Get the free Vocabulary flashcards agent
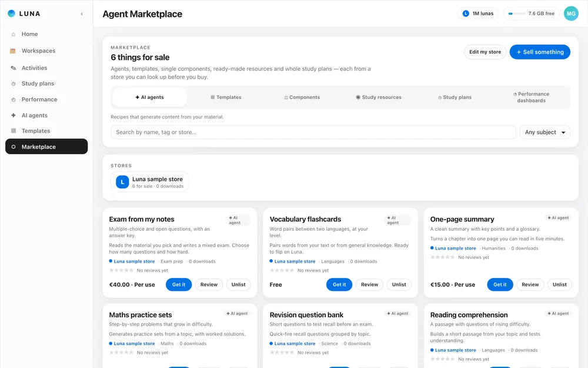This screenshot has width=588, height=368. [339, 284]
